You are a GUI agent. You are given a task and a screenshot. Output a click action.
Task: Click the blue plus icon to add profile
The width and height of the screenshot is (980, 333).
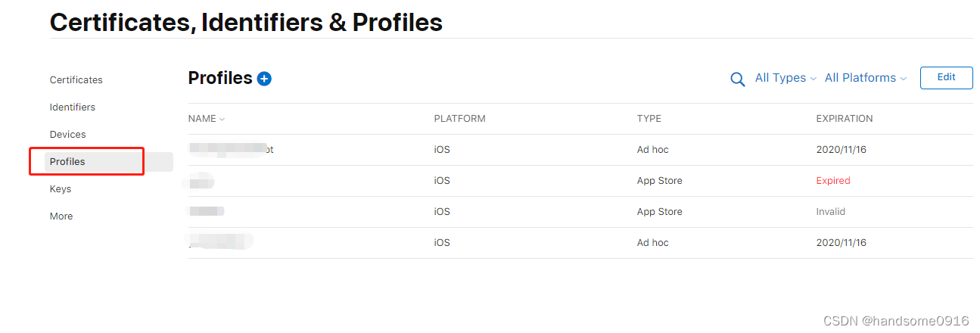[x=264, y=79]
